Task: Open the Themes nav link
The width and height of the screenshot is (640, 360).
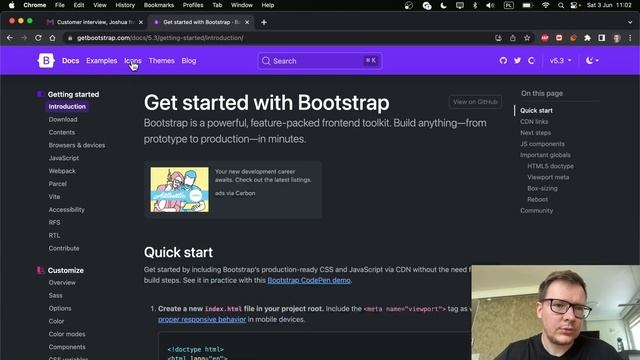Action: tap(162, 60)
